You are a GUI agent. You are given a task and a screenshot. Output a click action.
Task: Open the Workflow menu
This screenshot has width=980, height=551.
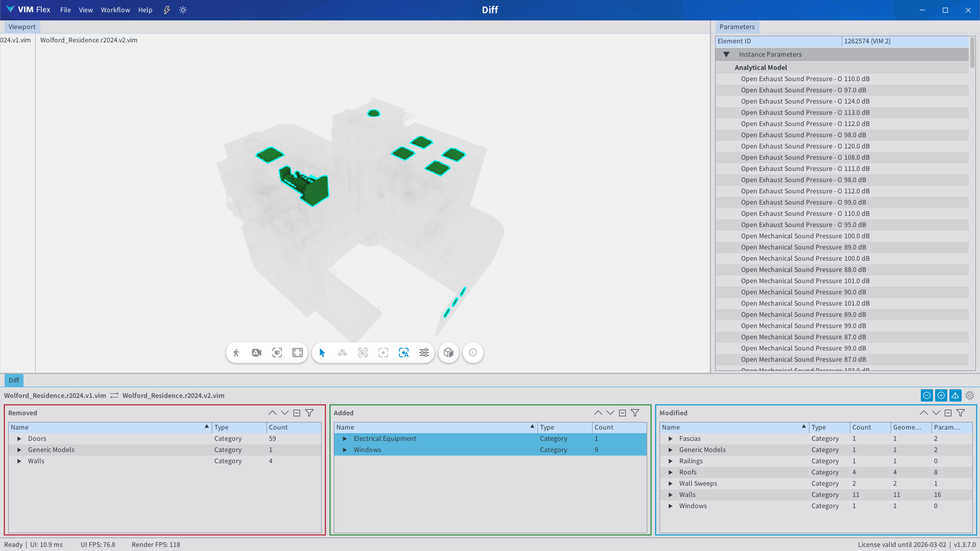[115, 10]
